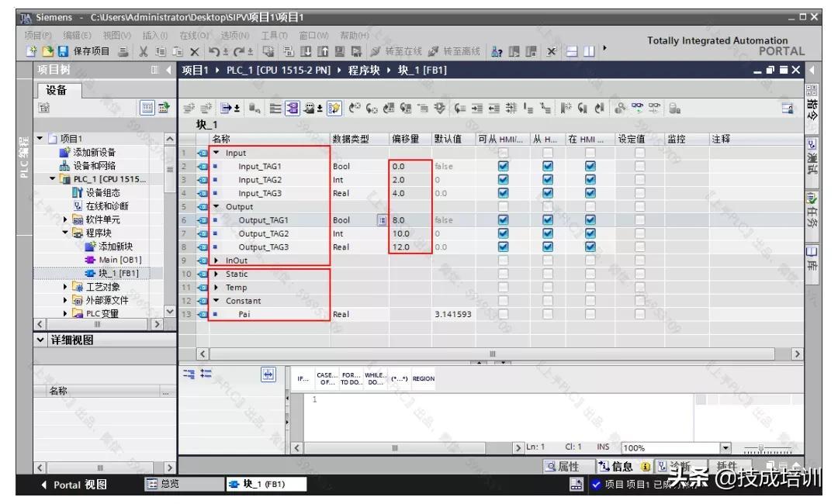Collapse the Constant section
838x504 pixels.
point(216,301)
